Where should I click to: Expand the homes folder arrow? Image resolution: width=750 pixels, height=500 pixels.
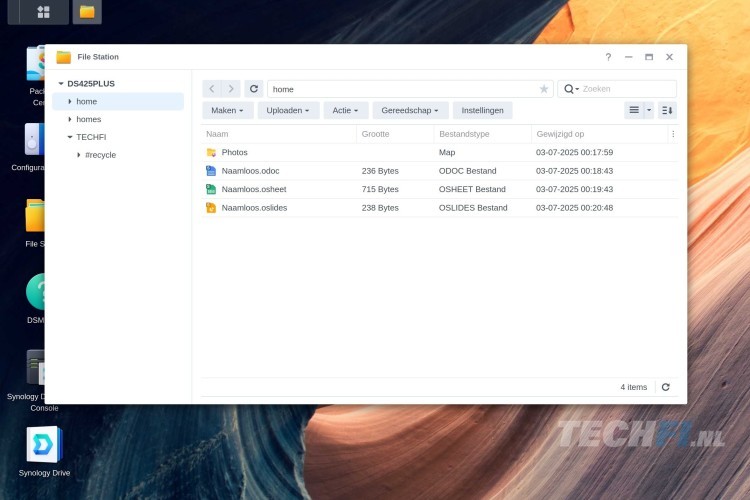[x=70, y=119]
